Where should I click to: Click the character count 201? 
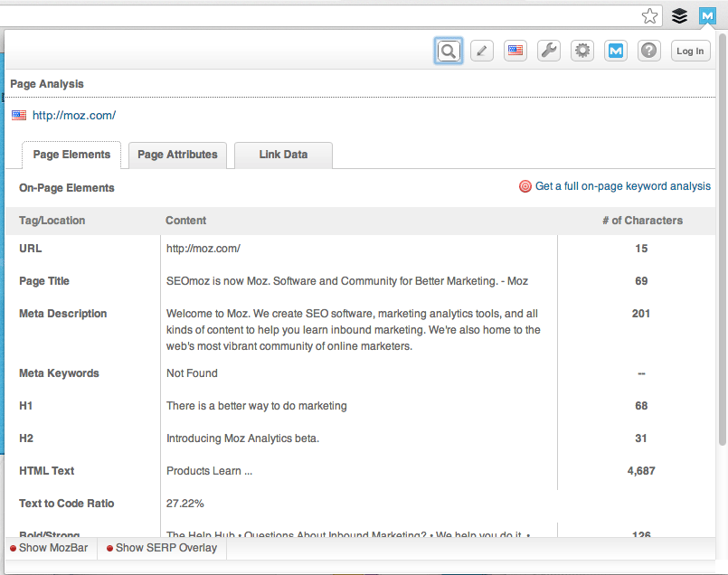(x=640, y=313)
